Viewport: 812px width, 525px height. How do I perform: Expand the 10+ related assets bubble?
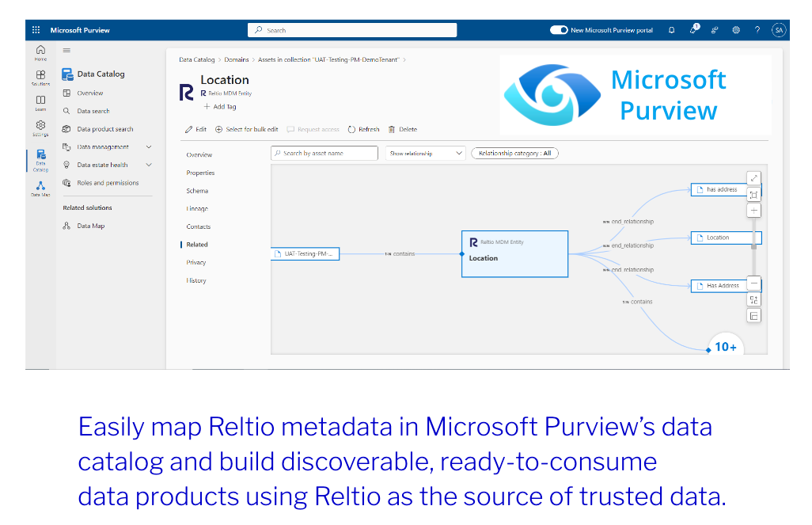click(726, 346)
